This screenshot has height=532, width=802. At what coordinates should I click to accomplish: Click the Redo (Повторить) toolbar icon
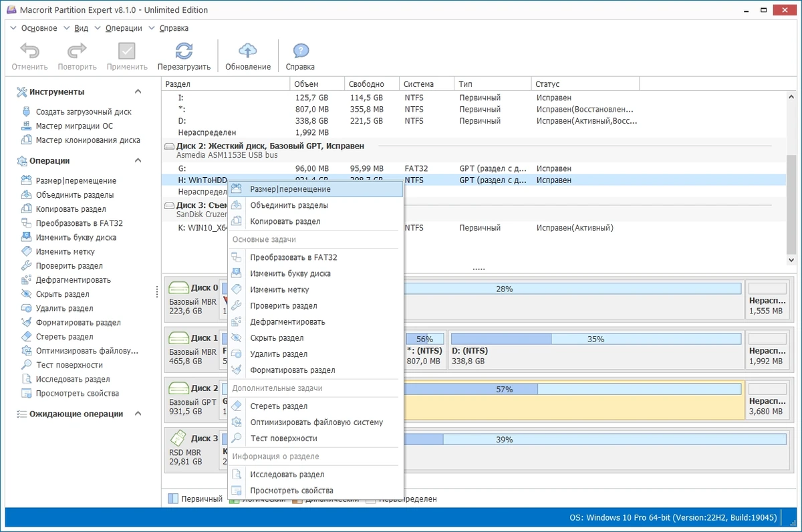[77, 51]
